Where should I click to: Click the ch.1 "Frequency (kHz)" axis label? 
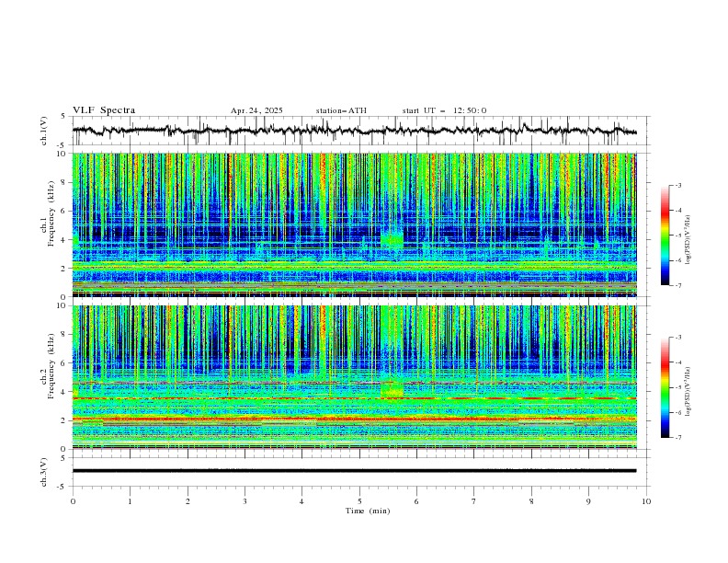point(51,213)
